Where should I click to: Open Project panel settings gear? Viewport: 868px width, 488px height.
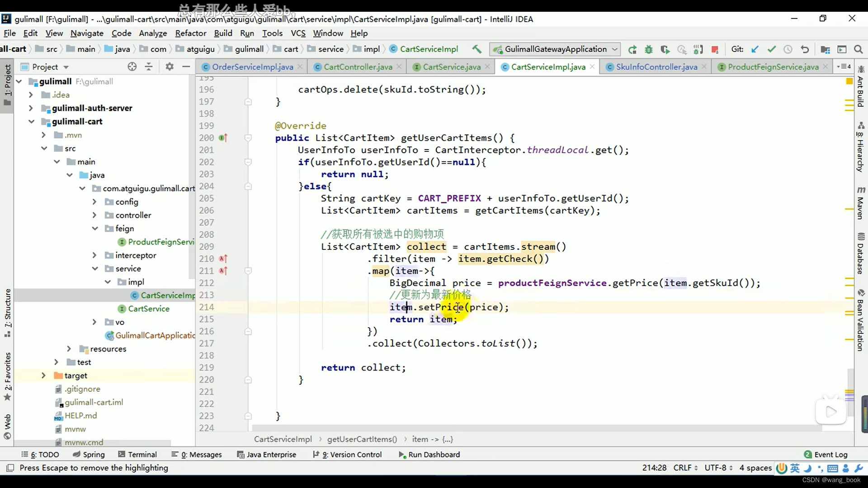[170, 66]
